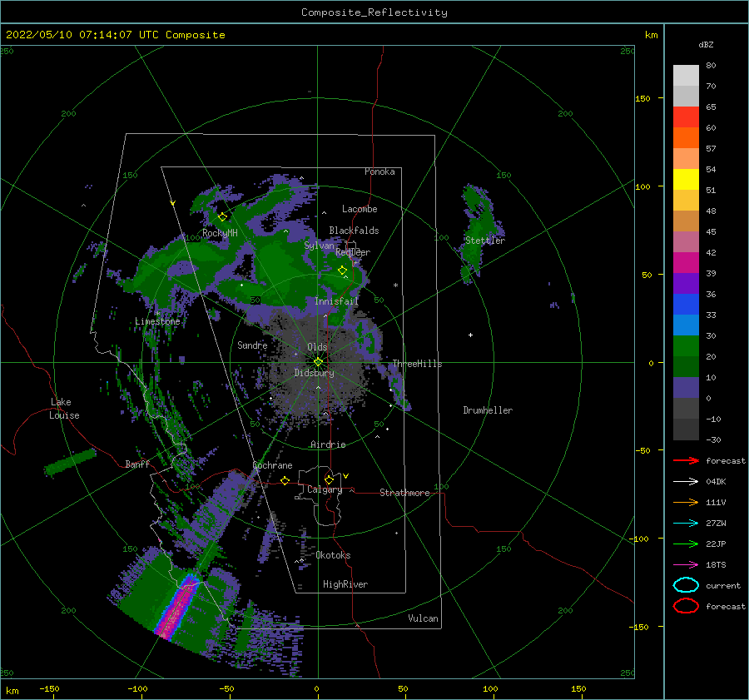Click the cyan 27ZW arrow in legend
The height and width of the screenshot is (700, 749).
tap(686, 524)
